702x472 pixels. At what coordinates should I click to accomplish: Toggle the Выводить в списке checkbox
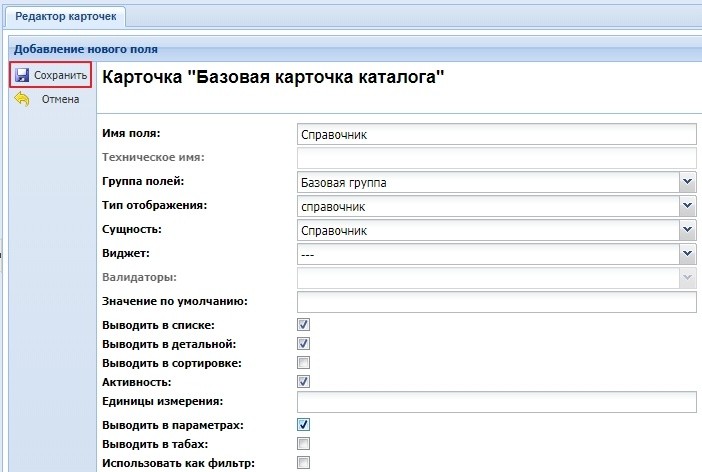pos(304,325)
